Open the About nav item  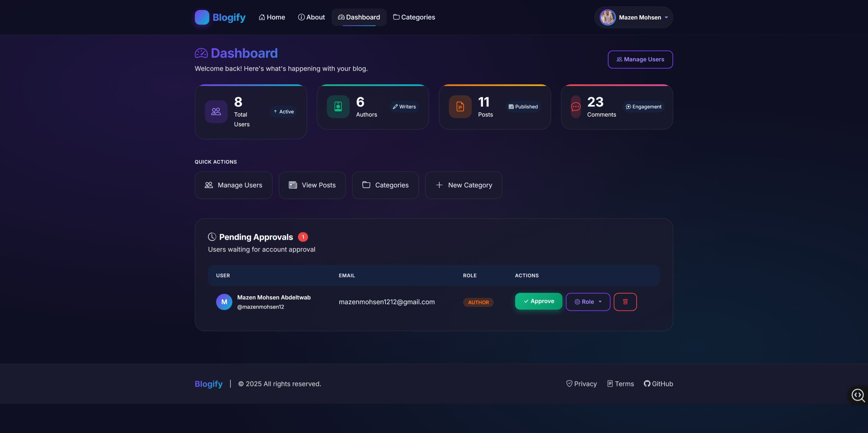311,17
